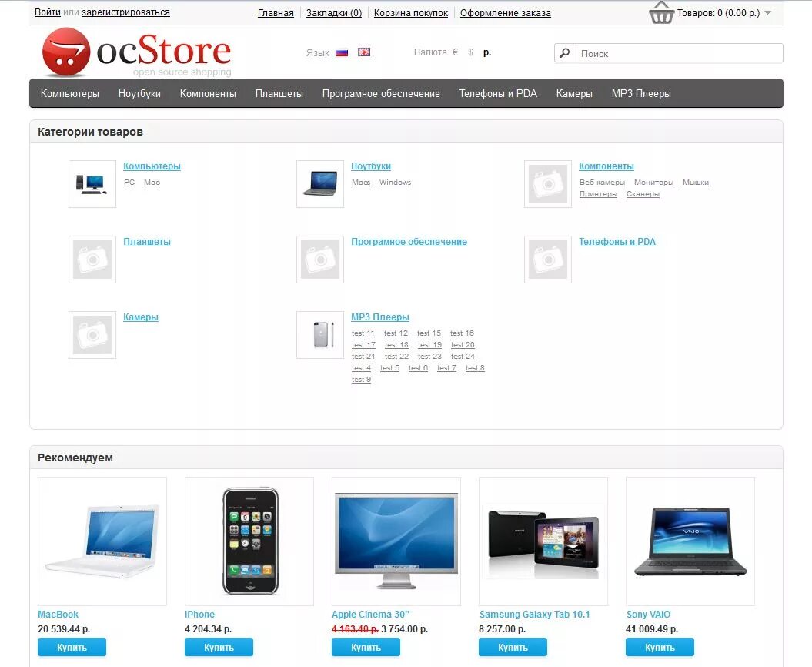The height and width of the screenshot is (667, 812).
Task: Open Корзина покупок link
Action: 411,13
